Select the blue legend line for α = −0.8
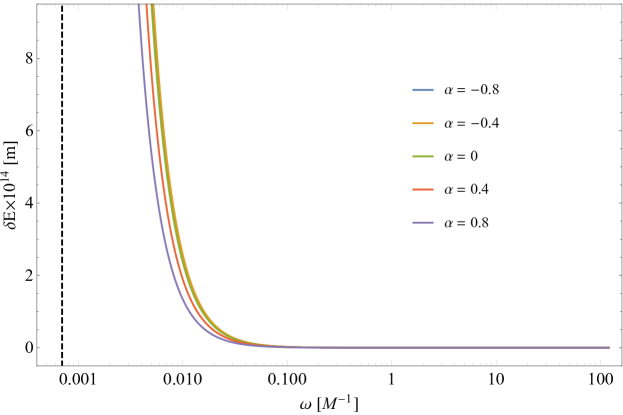This screenshot has width=623, height=415. (423, 90)
